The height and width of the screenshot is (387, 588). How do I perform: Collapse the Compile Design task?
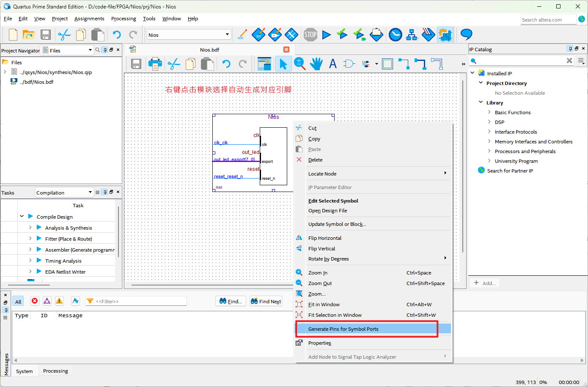[x=22, y=216]
